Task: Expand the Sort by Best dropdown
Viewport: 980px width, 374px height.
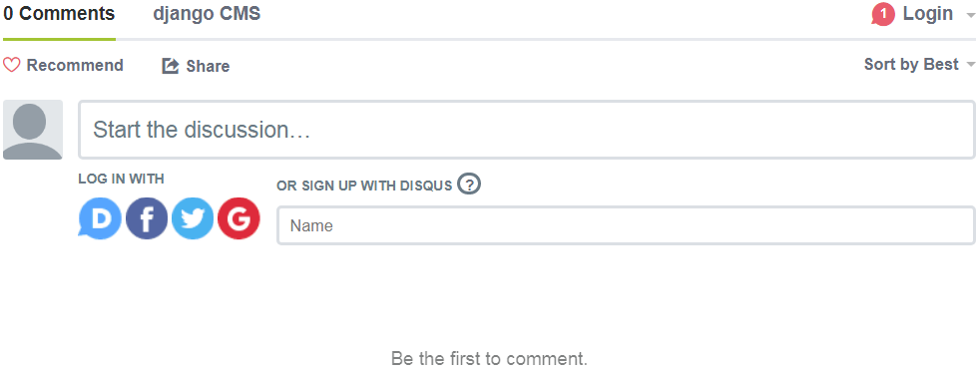Action: [919, 64]
